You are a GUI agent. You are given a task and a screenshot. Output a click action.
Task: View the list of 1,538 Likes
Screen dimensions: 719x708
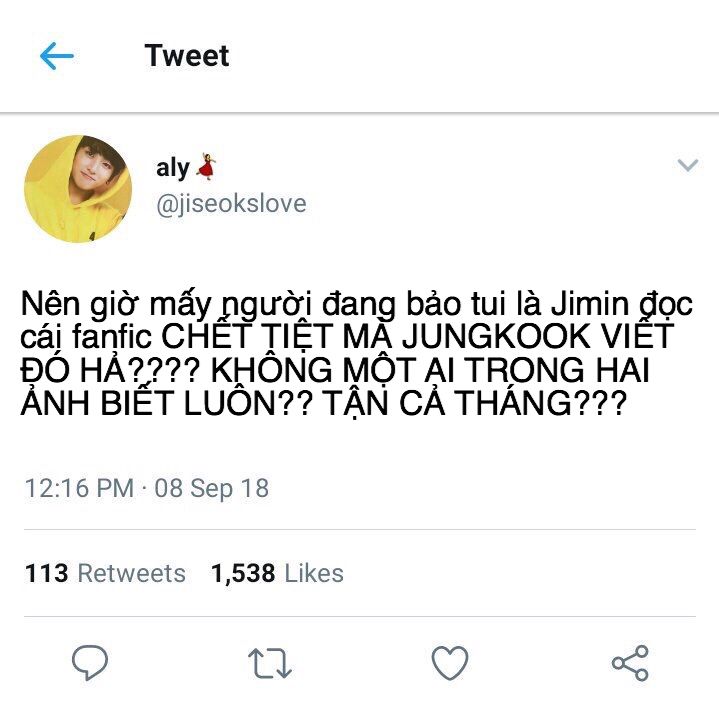pyautogui.click(x=277, y=573)
